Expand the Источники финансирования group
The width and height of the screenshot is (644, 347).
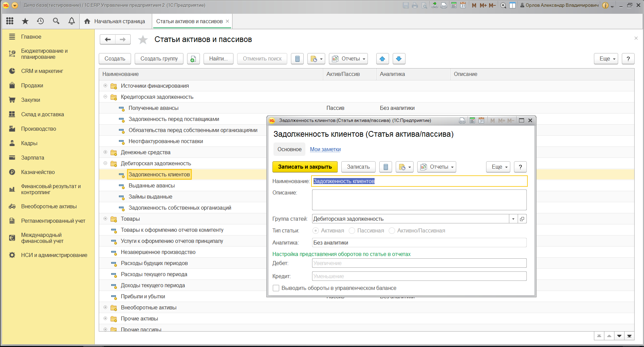pos(105,86)
